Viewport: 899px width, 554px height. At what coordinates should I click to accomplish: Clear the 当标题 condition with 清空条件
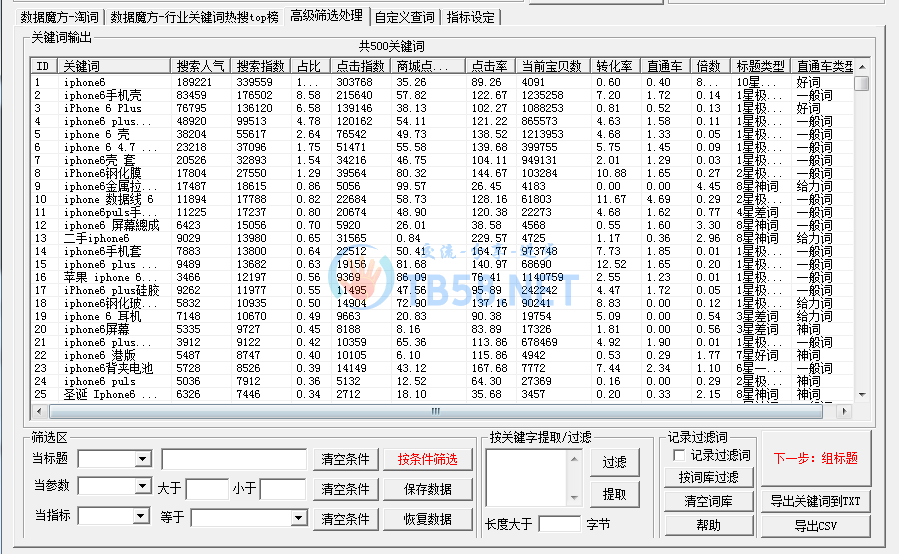345,459
